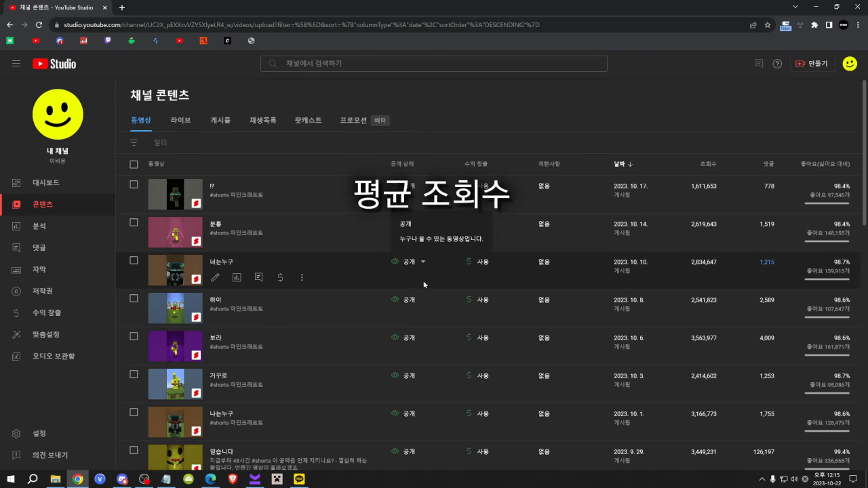Switch to the 팟캐스트 tab

click(308, 120)
